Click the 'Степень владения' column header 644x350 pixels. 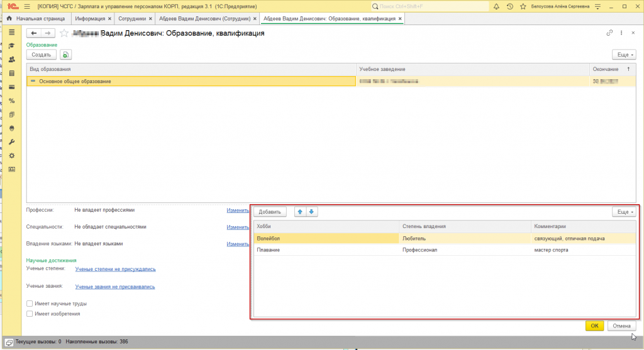[x=465, y=226]
